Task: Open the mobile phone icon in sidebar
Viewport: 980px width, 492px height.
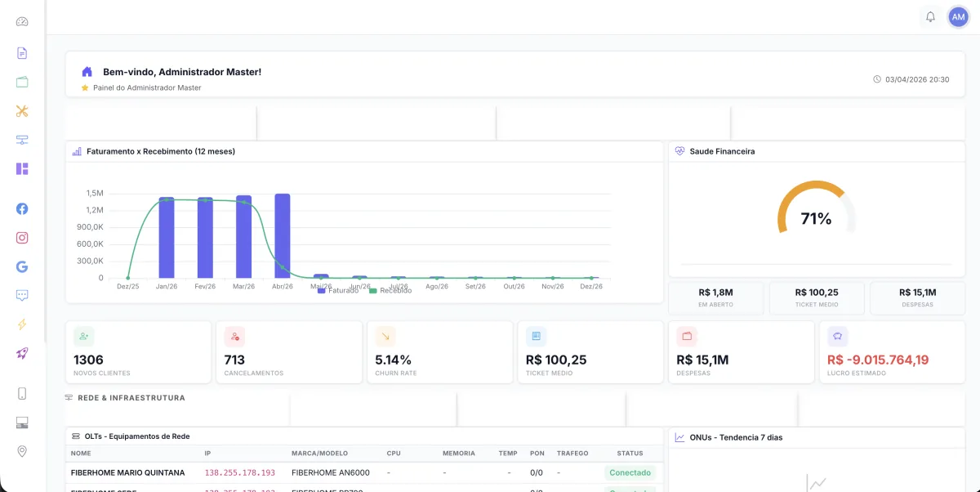Action: (22, 393)
